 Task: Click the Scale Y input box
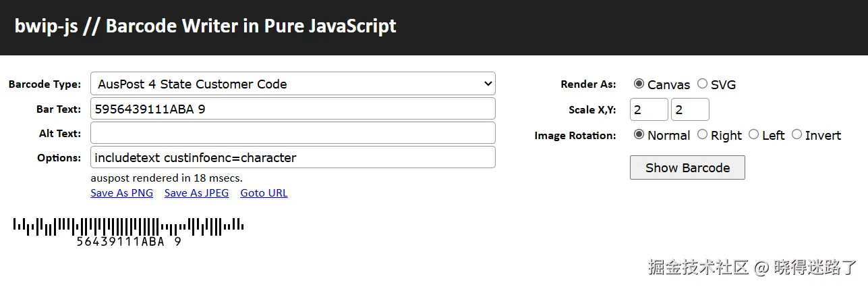[x=690, y=109]
